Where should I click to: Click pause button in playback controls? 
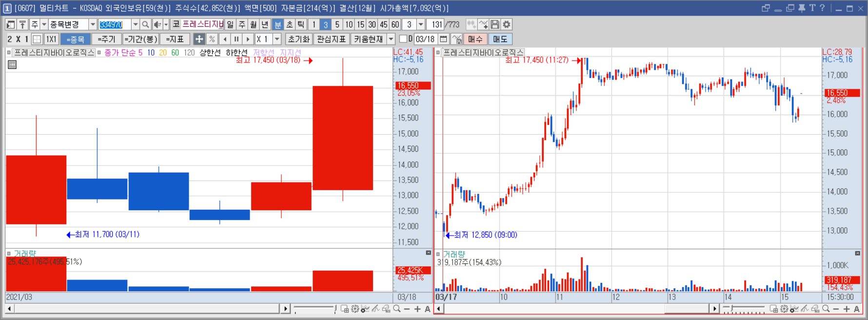click(237, 39)
